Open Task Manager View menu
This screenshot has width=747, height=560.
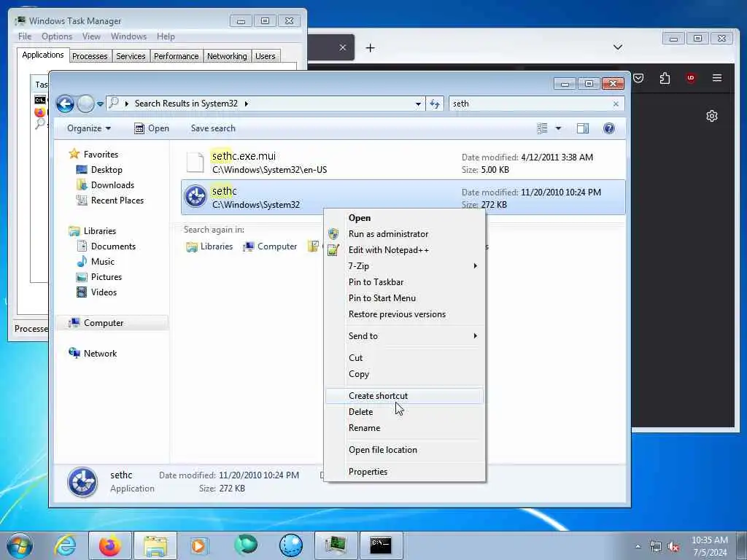pyautogui.click(x=91, y=36)
